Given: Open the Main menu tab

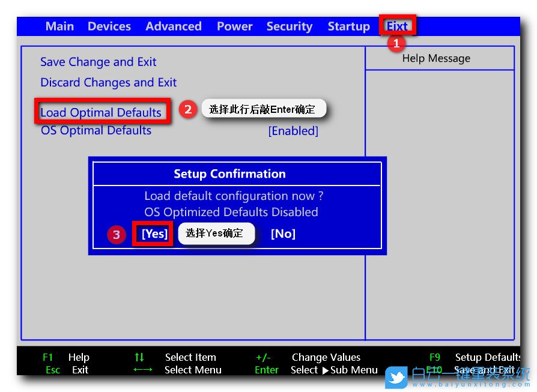Looking at the screenshot, I should (59, 26).
